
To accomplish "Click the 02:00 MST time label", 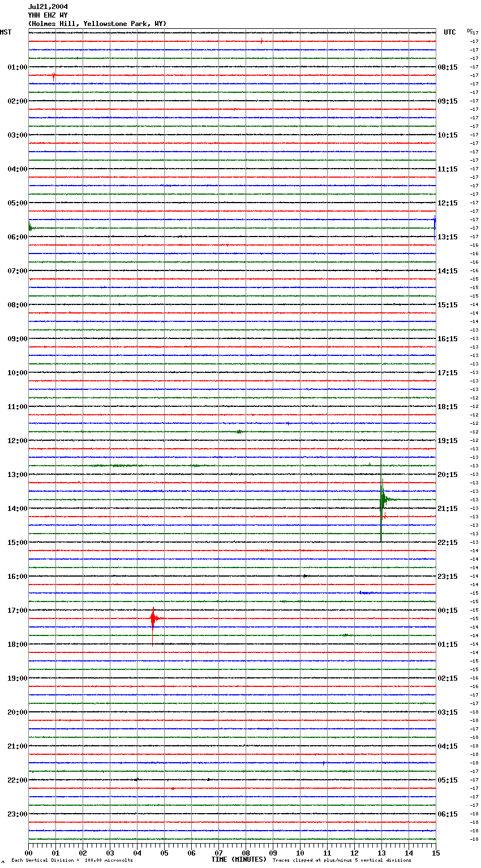I will click(x=18, y=101).
